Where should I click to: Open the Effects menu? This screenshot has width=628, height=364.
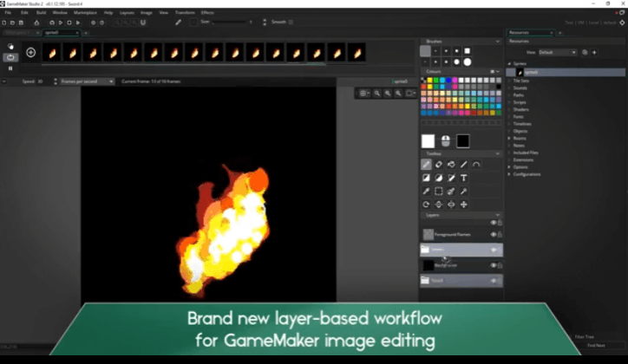coord(207,13)
